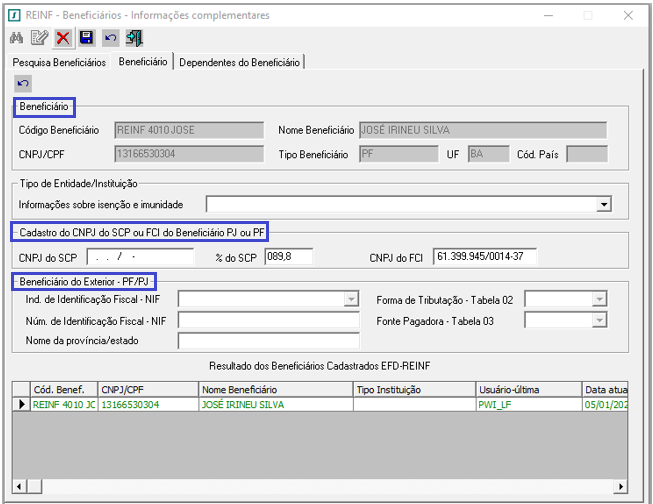Click the grid's right scroll arrow

tap(621, 486)
